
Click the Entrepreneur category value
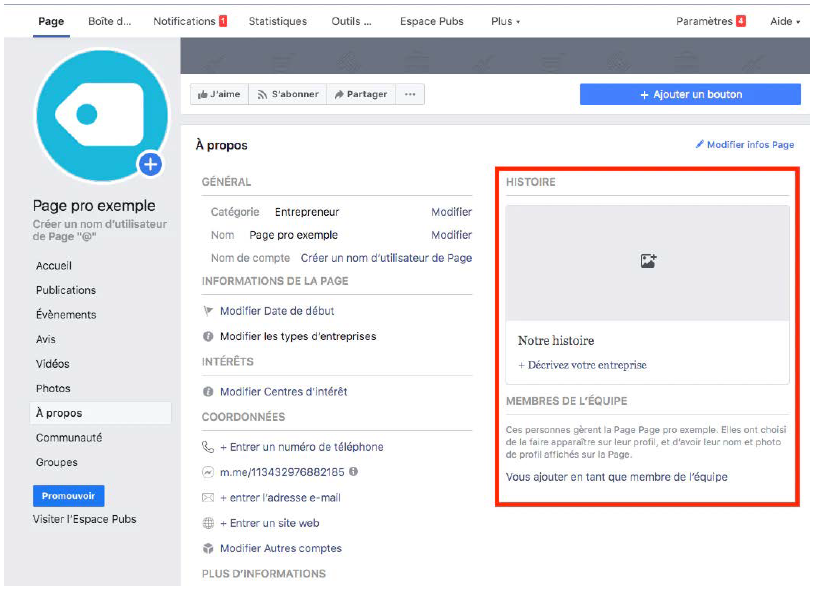coord(307,212)
